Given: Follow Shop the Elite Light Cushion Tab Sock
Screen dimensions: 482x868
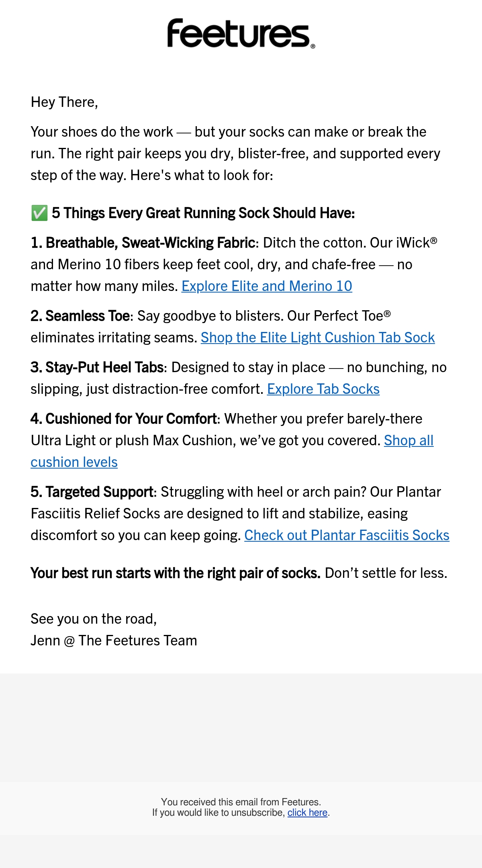Looking at the screenshot, I should 318,338.
